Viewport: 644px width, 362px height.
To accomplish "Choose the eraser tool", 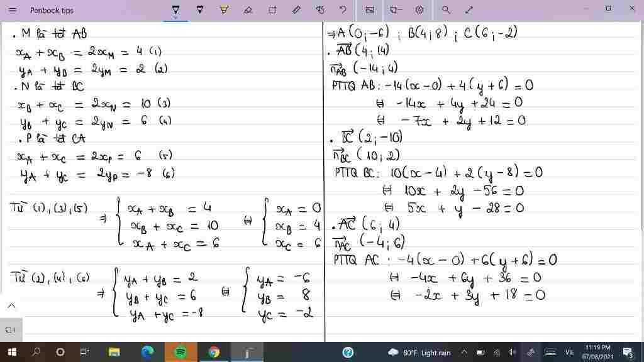I will (248, 10).
